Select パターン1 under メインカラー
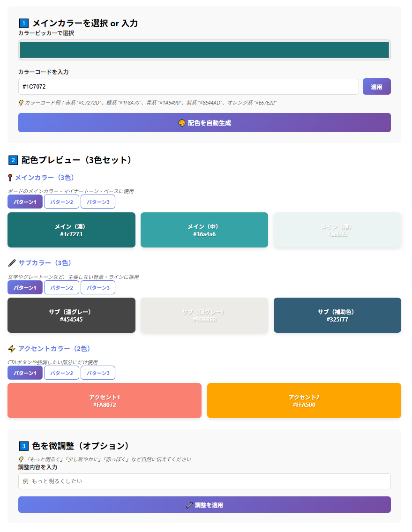 tap(25, 202)
